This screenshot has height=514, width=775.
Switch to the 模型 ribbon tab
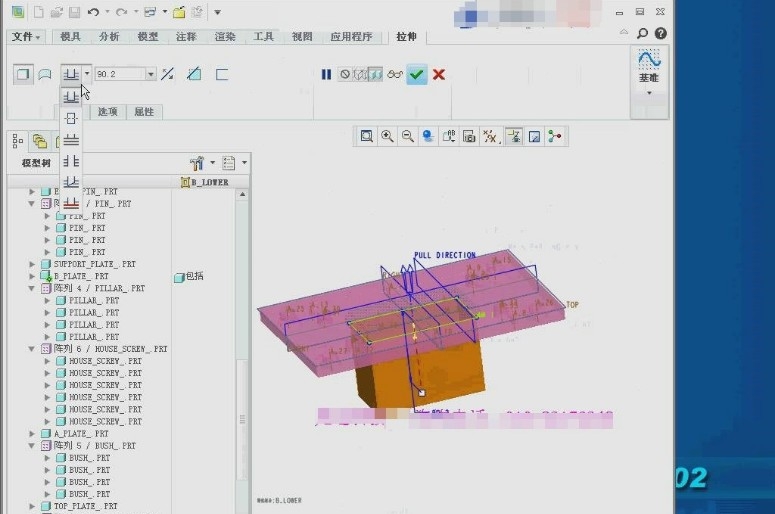tap(147, 37)
